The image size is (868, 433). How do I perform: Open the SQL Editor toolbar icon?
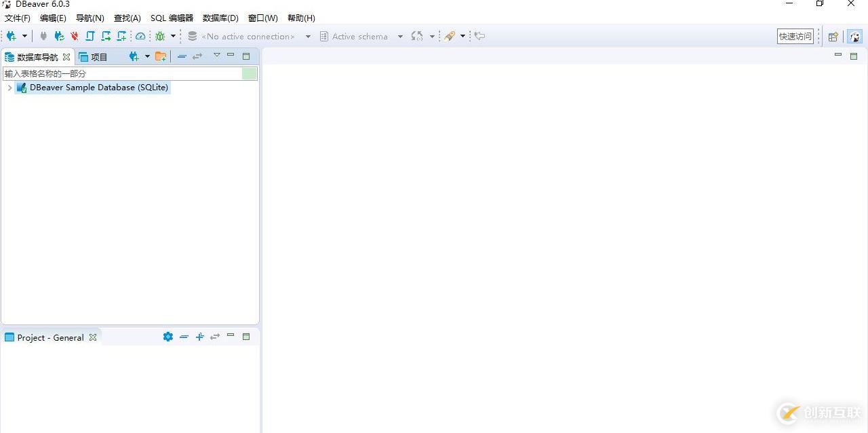[x=90, y=36]
